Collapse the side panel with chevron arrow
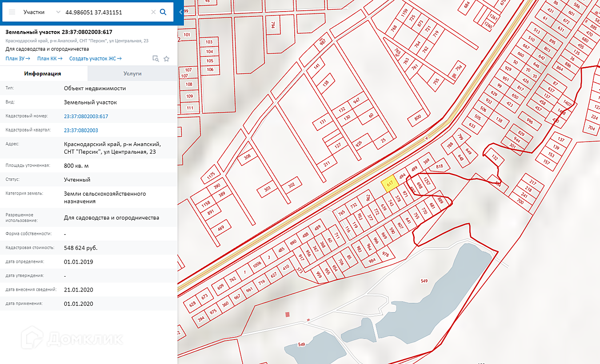The image size is (600, 364). coord(180,12)
